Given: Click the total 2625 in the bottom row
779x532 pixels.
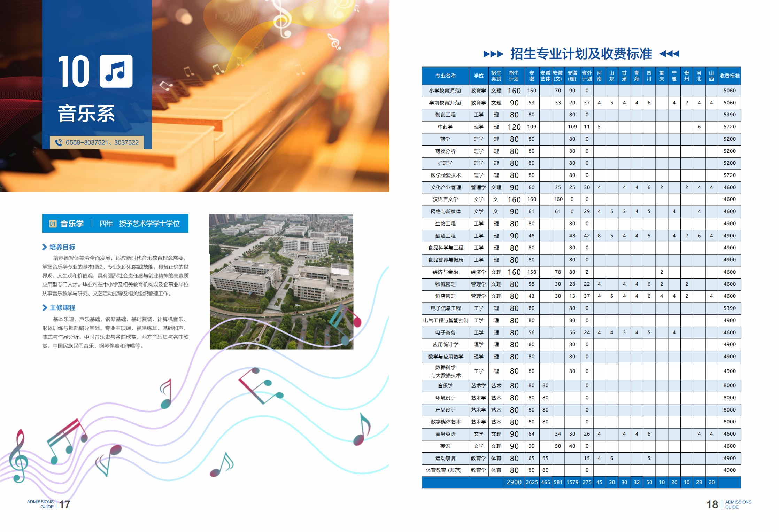Looking at the screenshot, I should point(532,482).
